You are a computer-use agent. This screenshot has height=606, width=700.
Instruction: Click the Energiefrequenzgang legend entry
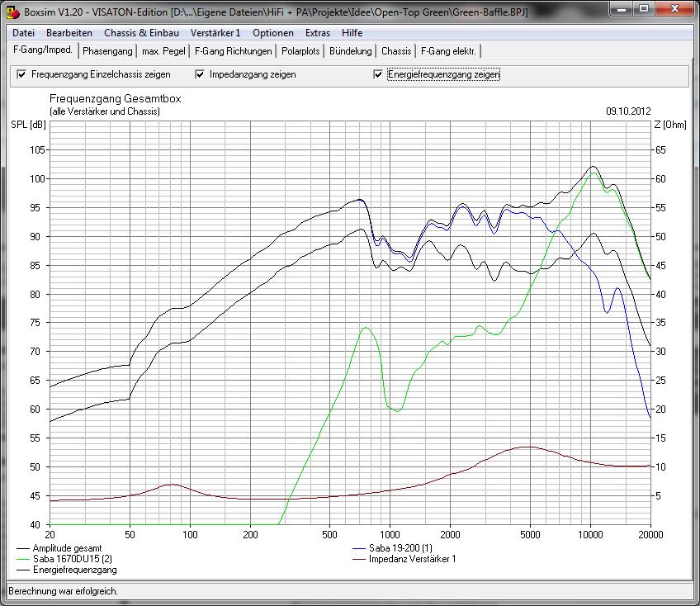pyautogui.click(x=67, y=570)
